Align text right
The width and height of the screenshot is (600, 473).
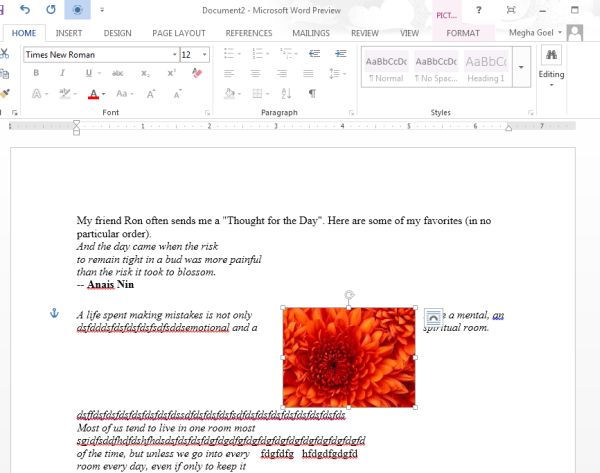pyautogui.click(x=282, y=73)
